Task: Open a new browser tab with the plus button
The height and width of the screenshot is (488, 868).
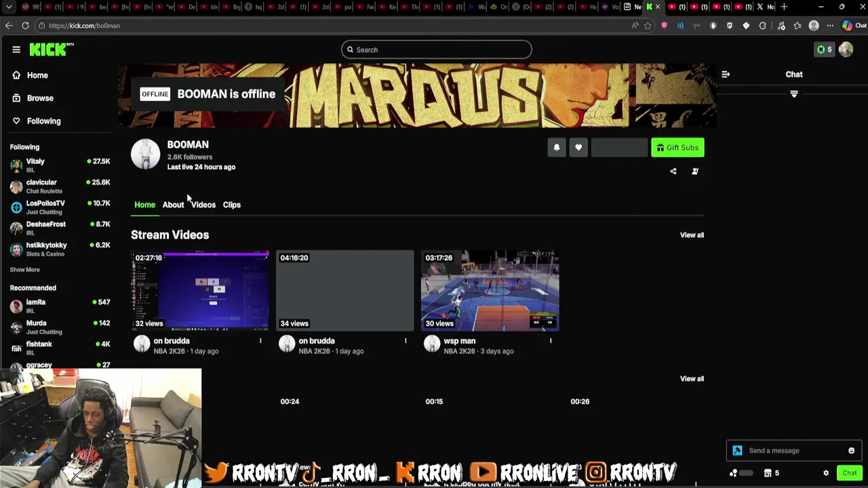Action: click(784, 7)
